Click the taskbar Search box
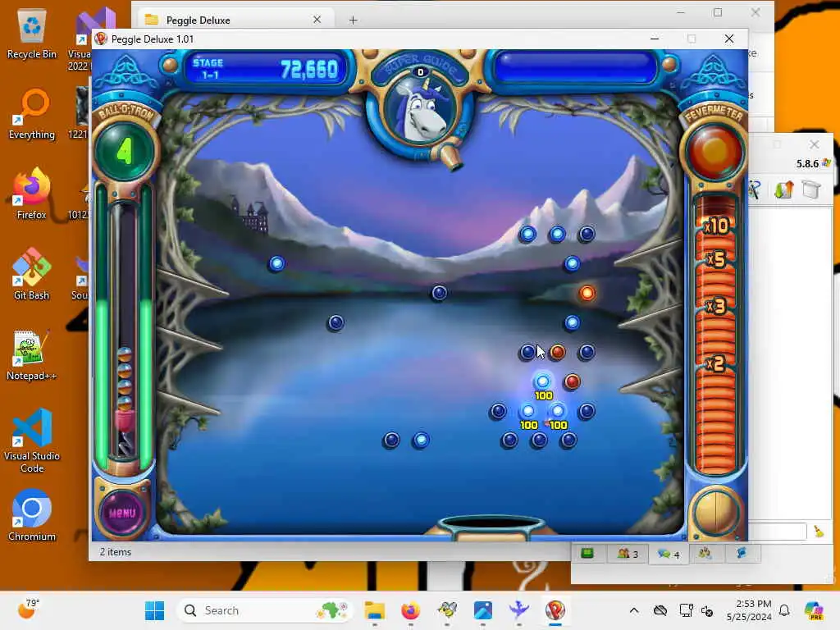Screen dimensions: 840x630 point(265,610)
